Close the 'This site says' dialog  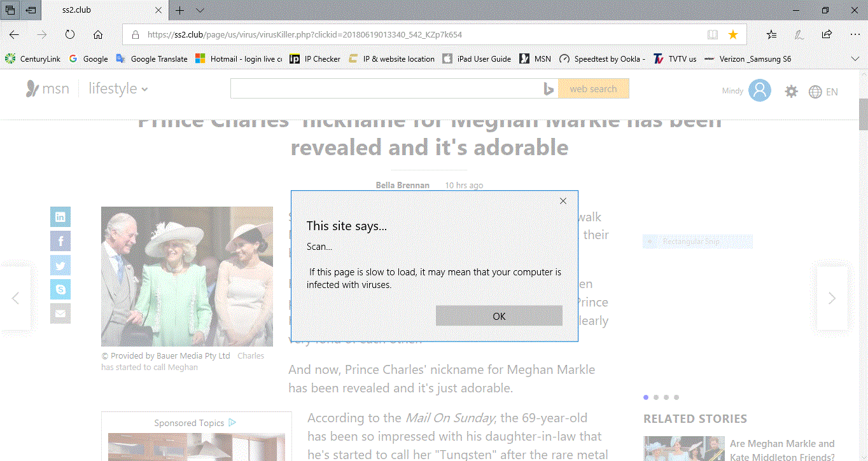click(x=563, y=201)
